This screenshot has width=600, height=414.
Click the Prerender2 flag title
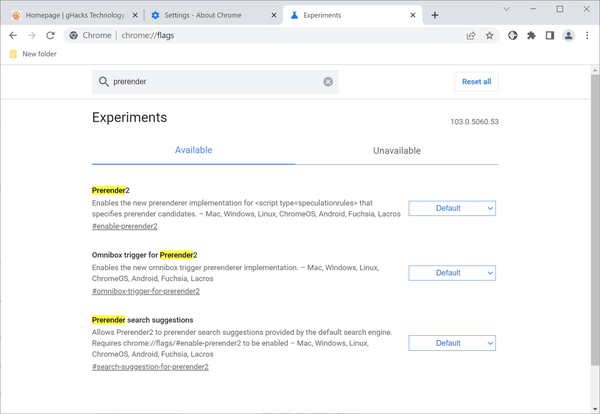(111, 190)
